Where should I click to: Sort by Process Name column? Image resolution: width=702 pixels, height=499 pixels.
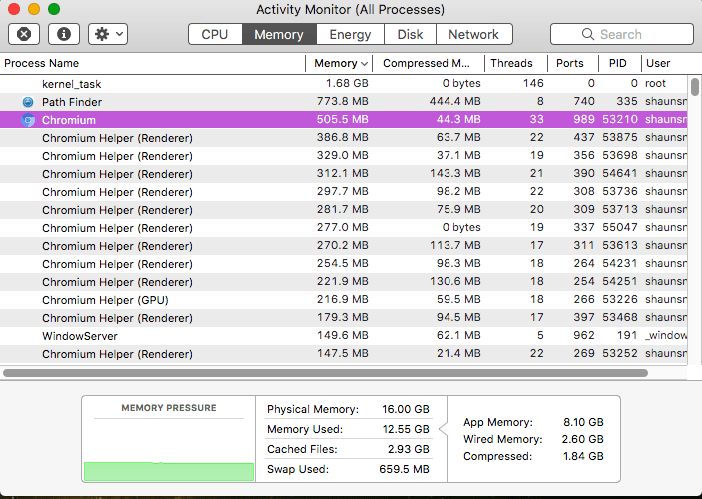click(152, 64)
